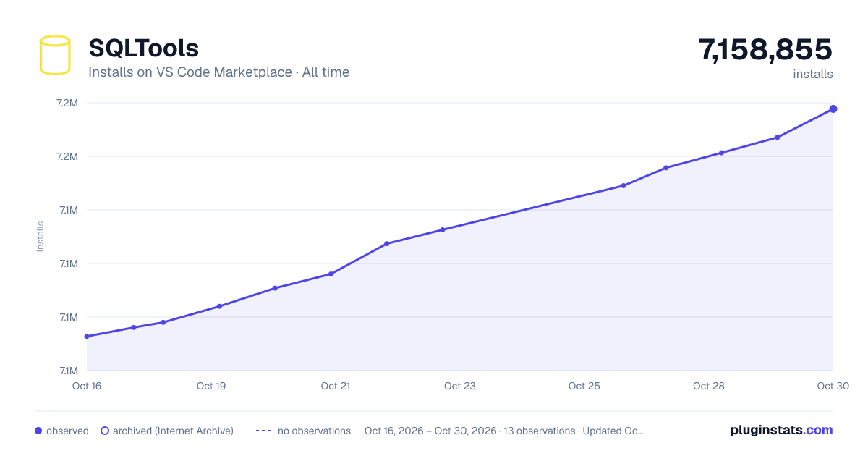
Task: Select the data point just before Oct 23
Action: (442, 230)
